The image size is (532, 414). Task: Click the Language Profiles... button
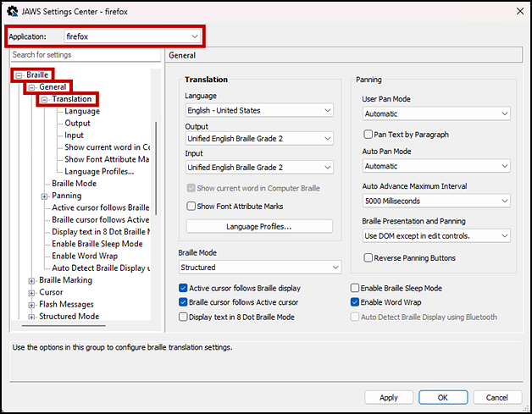click(x=258, y=227)
